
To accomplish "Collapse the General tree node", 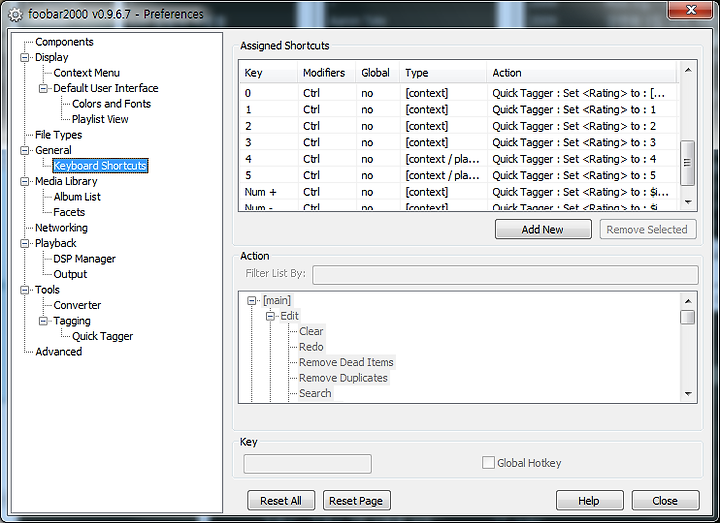I will coord(24,150).
